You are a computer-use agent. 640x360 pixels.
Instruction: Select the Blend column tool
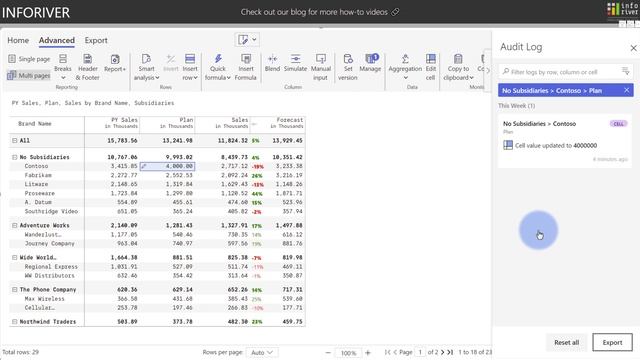pyautogui.click(x=272, y=63)
